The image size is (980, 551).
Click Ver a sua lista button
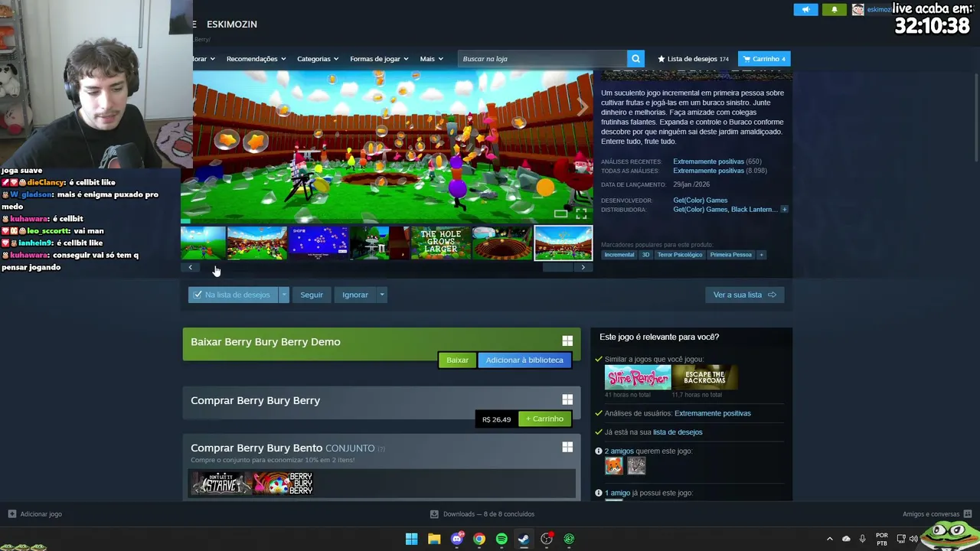pyautogui.click(x=744, y=295)
